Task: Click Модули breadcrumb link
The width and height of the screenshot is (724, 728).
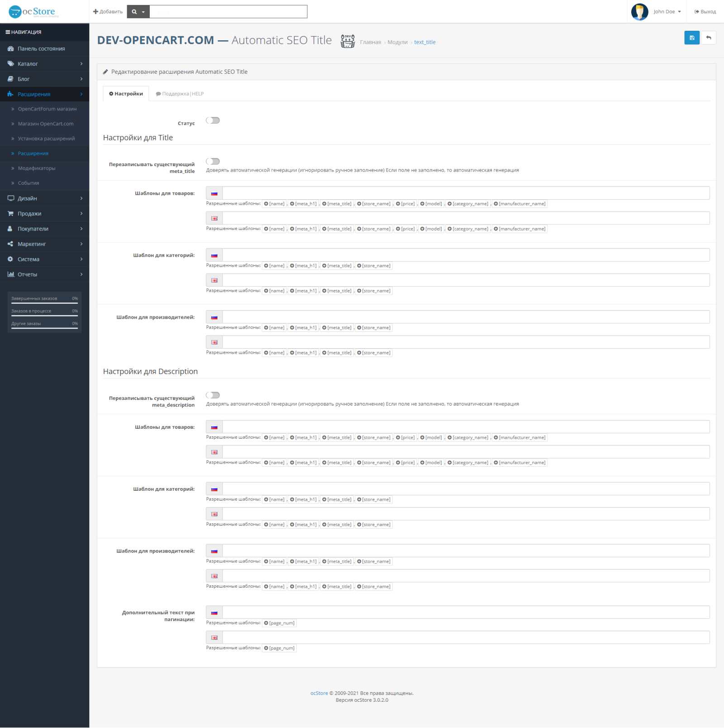Action: (x=397, y=42)
